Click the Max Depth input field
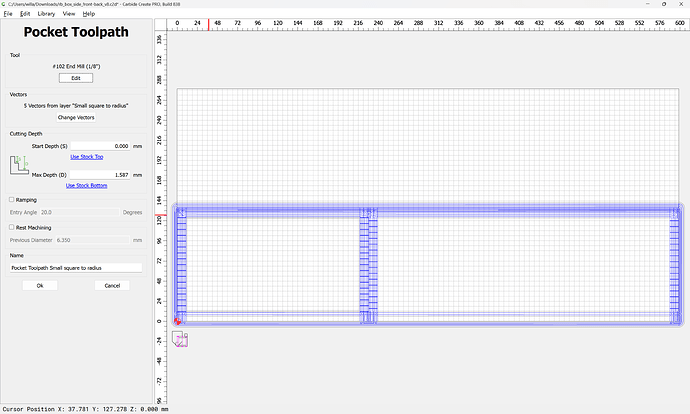Image resolution: width=690 pixels, height=414 pixels. [x=100, y=174]
